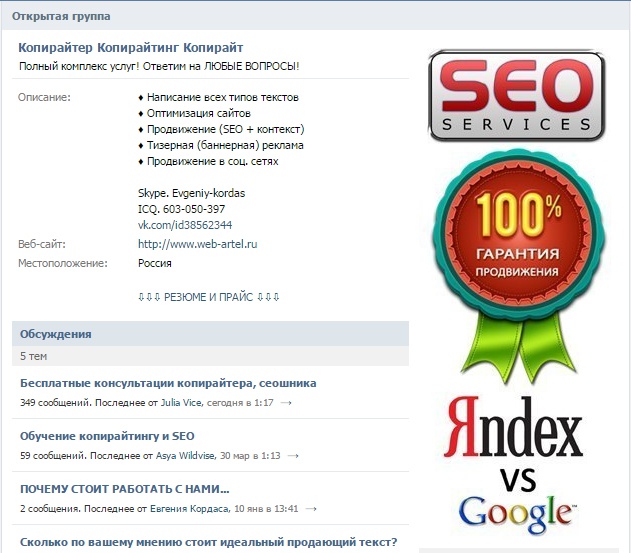631x553 pixels.
Task: Open topic Бесплатные консультации копирайтера, сеошника
Action: [x=168, y=383]
